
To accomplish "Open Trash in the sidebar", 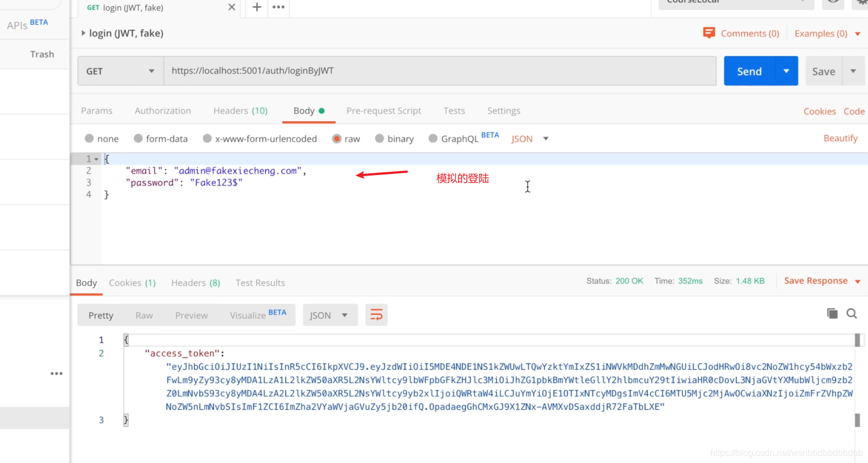I will coord(42,54).
